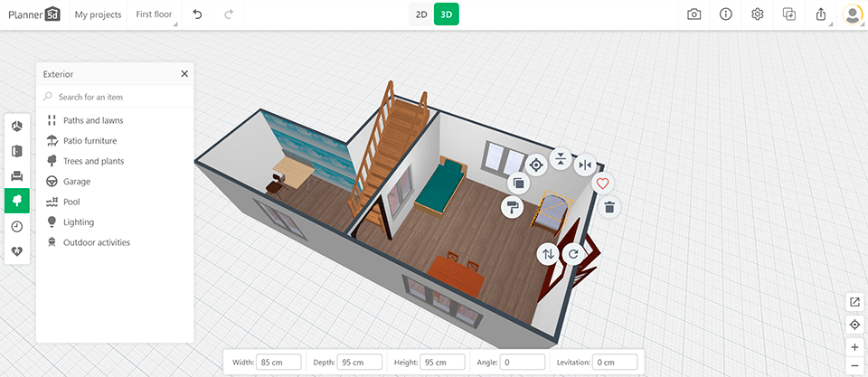Click the up-down arrows elevation icon

[x=548, y=254]
